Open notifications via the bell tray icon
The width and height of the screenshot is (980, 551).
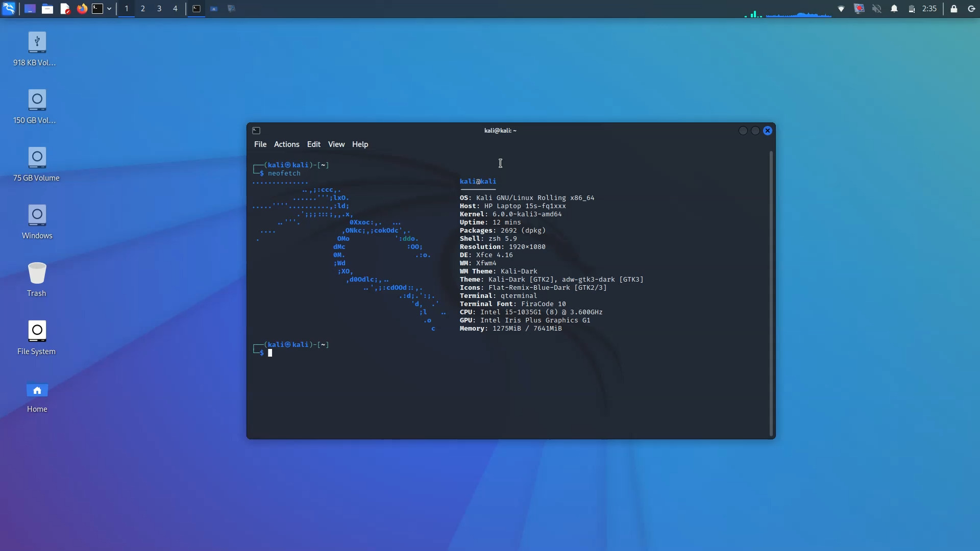coord(895,8)
